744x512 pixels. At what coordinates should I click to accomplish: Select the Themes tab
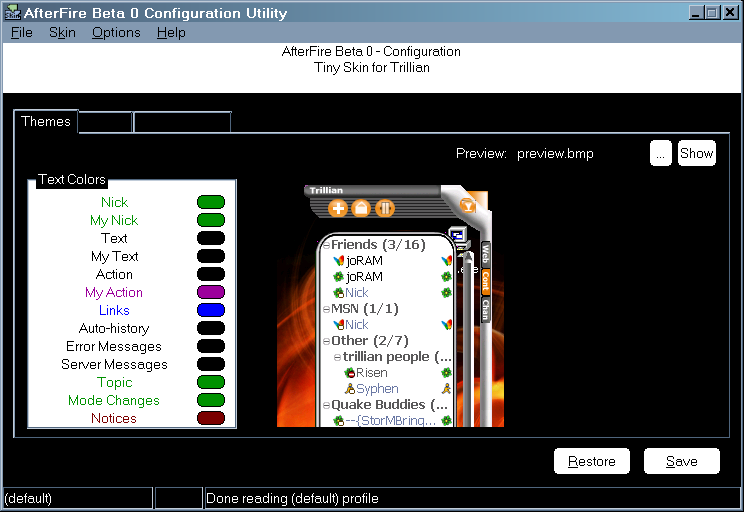pyautogui.click(x=46, y=121)
